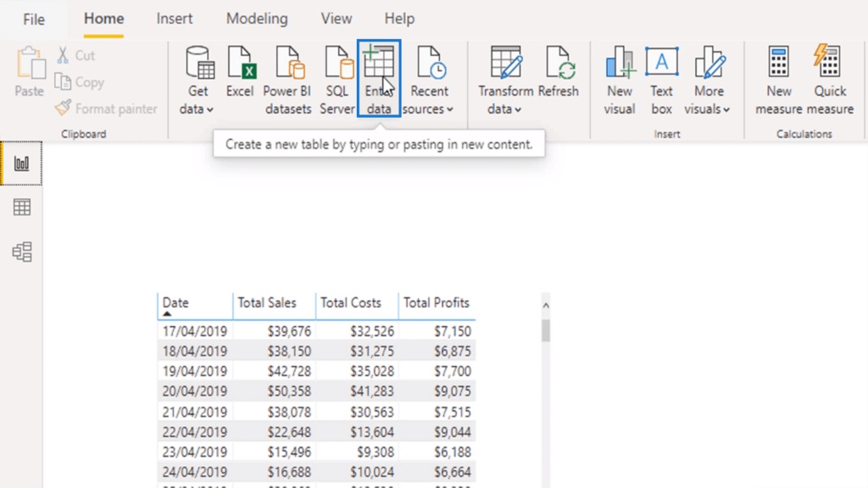Click the $41,283 costs value
868x488 pixels.
(x=372, y=391)
